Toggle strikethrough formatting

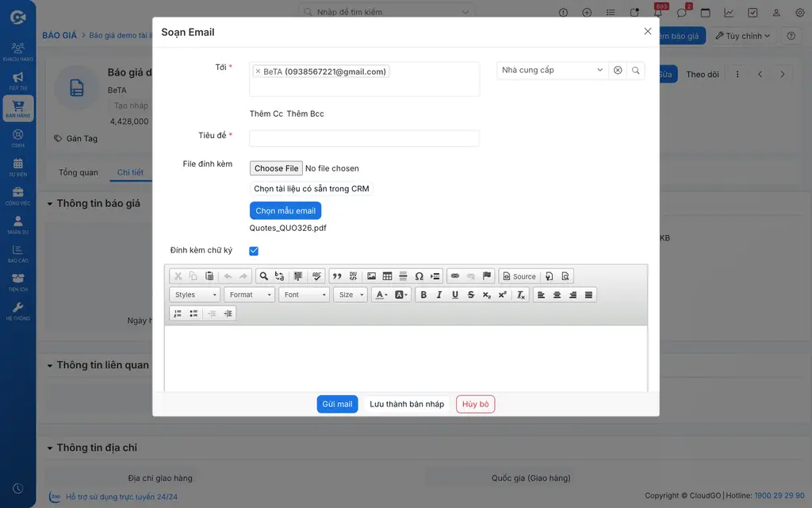coord(471,295)
